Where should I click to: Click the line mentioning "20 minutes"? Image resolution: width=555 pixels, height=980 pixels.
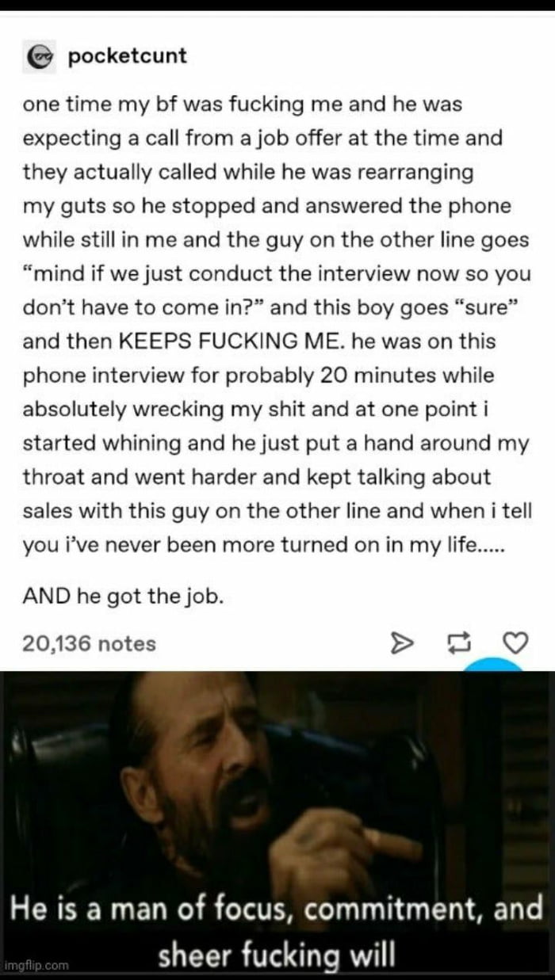click(258, 376)
